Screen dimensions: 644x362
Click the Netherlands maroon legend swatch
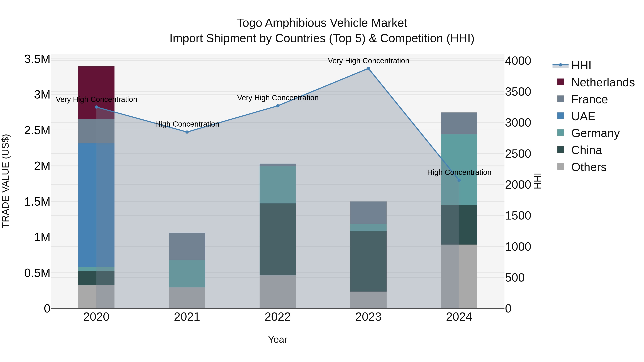pos(560,82)
